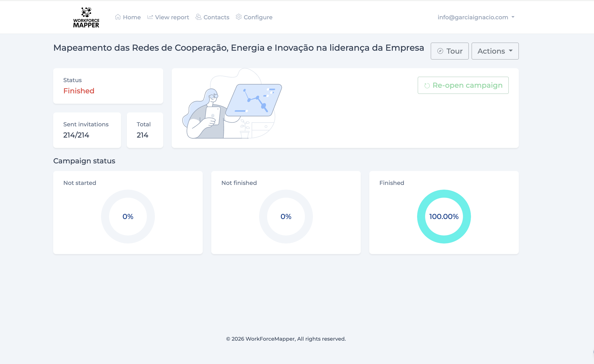Open the Configure menu item
This screenshot has width=594, height=364.
(258, 17)
